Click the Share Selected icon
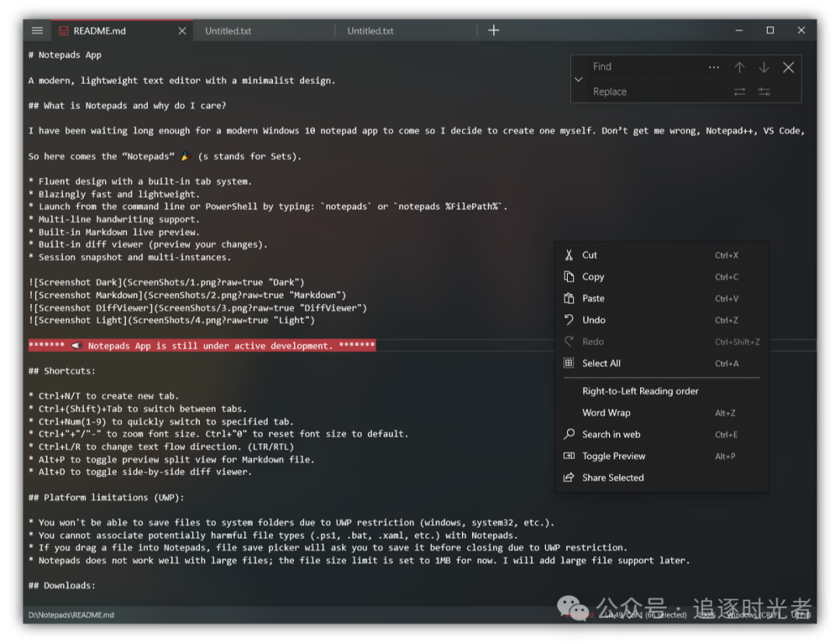Viewport: 840px width, 643px height. coord(569,477)
